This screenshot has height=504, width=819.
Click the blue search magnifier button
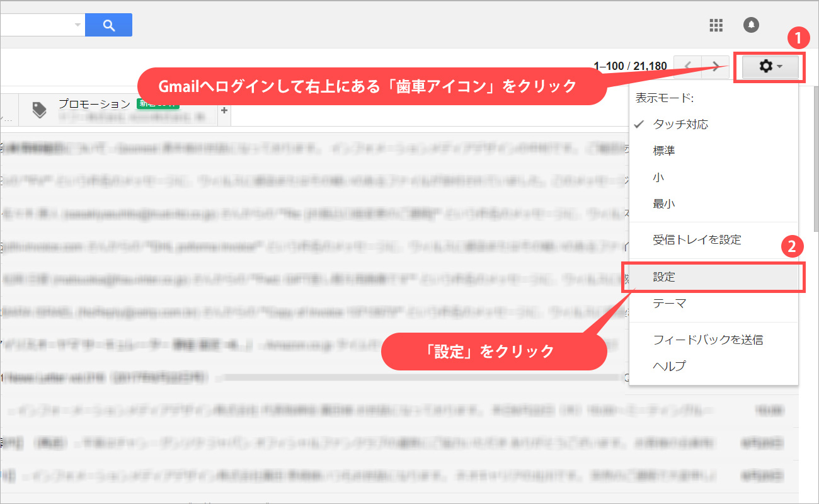108,25
